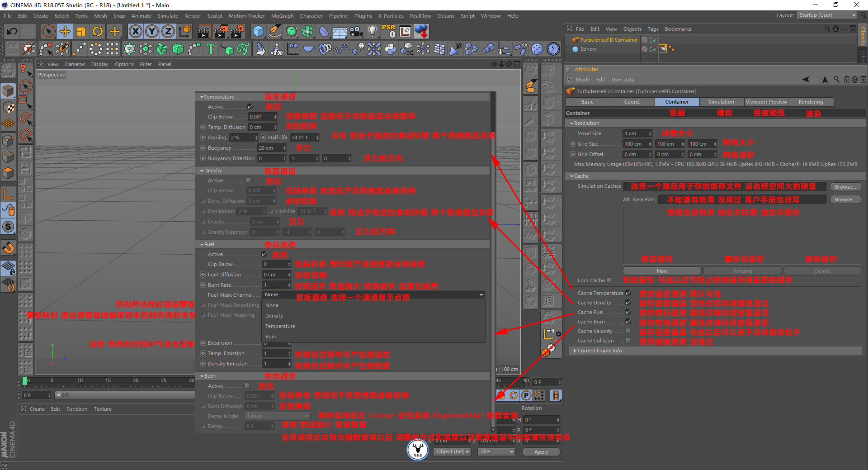Image resolution: width=868 pixels, height=470 pixels.
Task: Enable the Lock Cache checkbox
Action: click(x=610, y=280)
